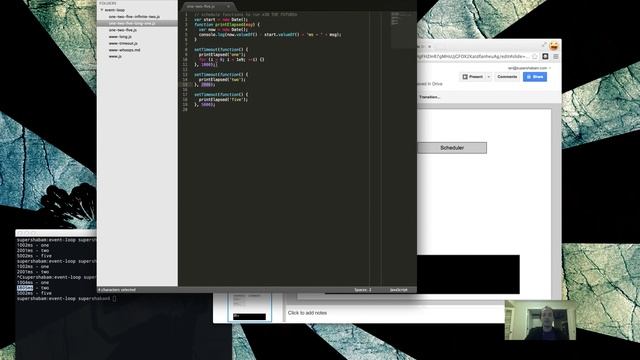Screen dimensions: 640x360
Task: Click the smiley face avatar in the browser window
Action: pyautogui.click(x=554, y=46)
